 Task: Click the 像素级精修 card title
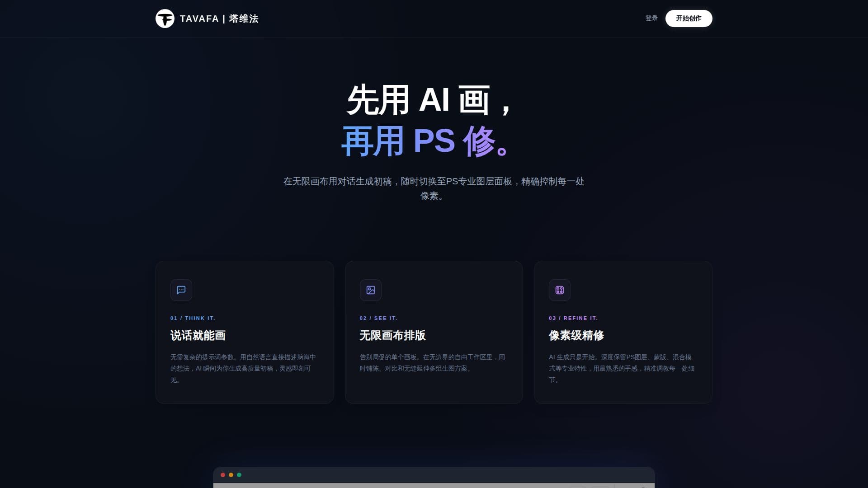tap(576, 335)
